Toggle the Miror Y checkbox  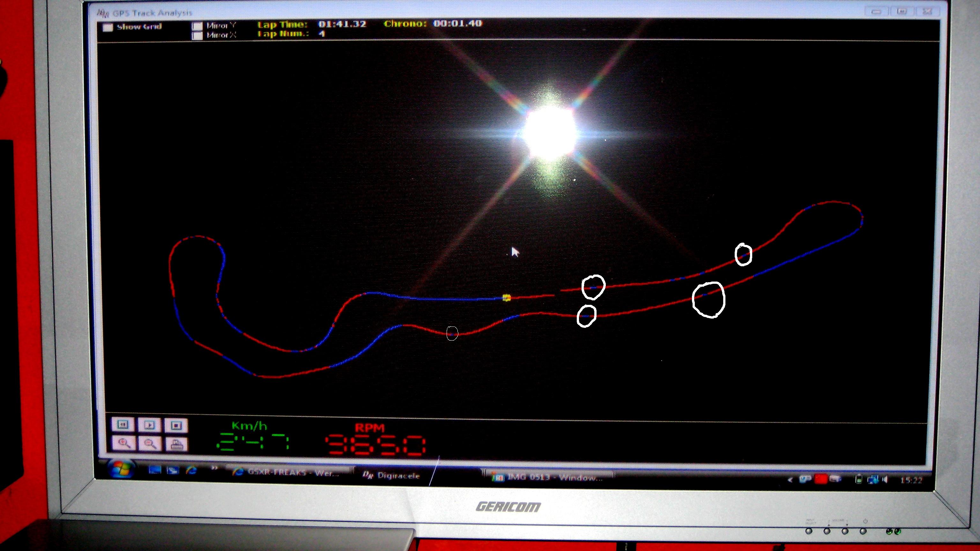click(197, 26)
